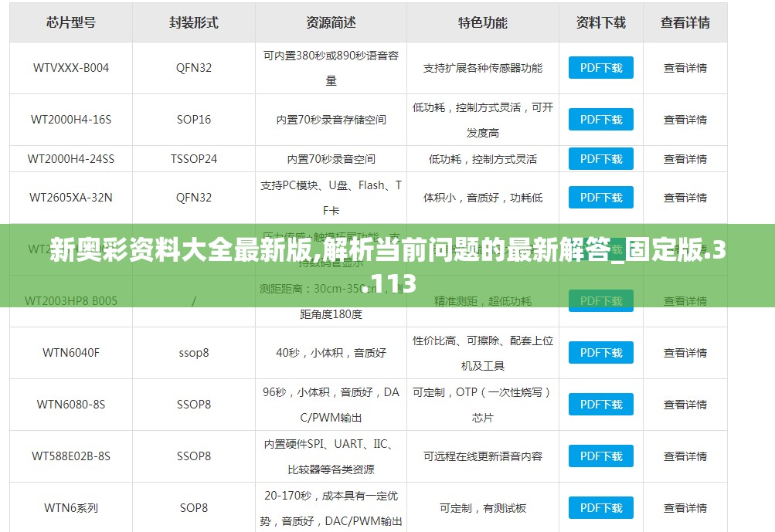Click 可定制，有测试板 feature

[483, 508]
